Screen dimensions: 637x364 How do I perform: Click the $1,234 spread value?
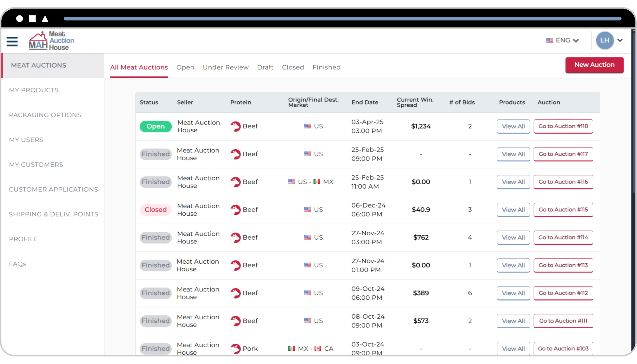pos(421,126)
